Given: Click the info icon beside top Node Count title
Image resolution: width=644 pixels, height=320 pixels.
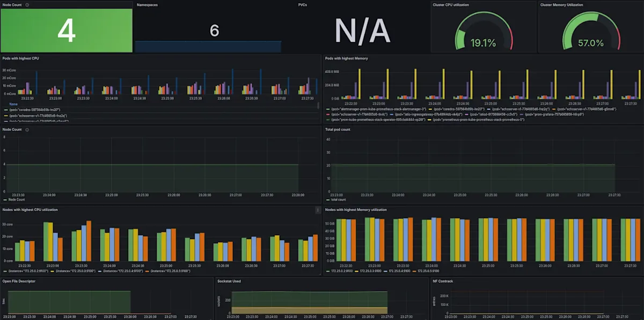Looking at the screenshot, I should click(x=27, y=5).
